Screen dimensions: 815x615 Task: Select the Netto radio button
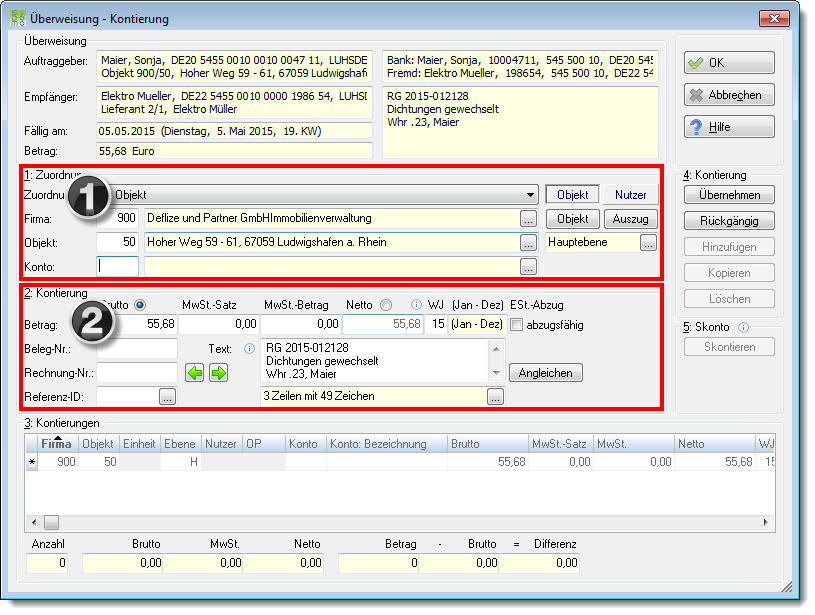[x=386, y=305]
